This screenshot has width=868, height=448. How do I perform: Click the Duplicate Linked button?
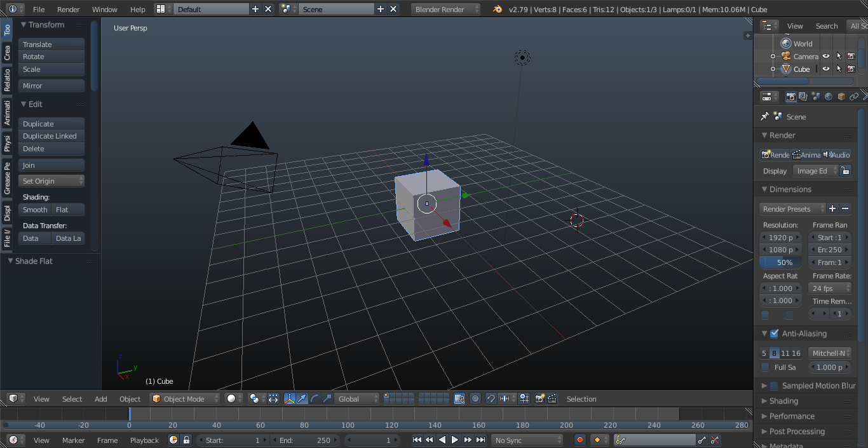51,136
